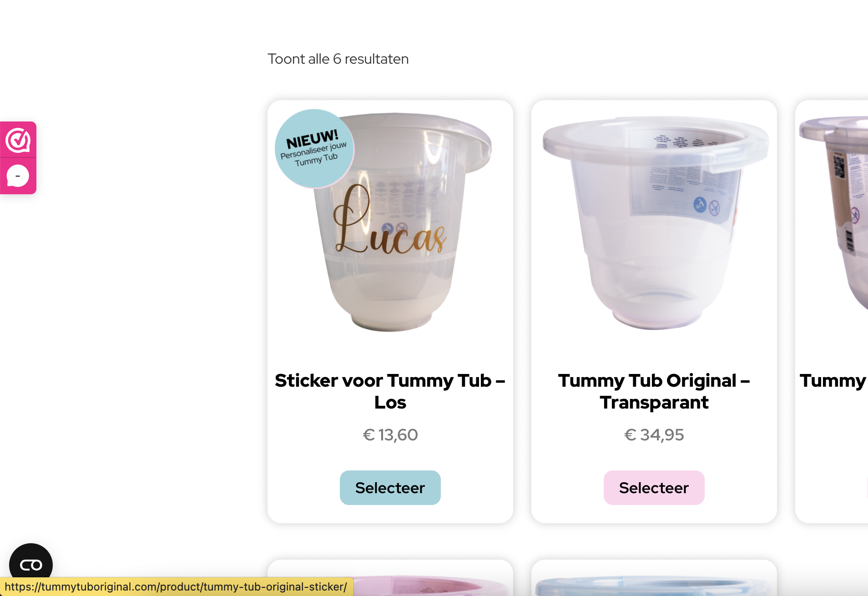The image size is (868, 596).
Task: Click the blue safety icons on transparent tub
Action: point(707,206)
